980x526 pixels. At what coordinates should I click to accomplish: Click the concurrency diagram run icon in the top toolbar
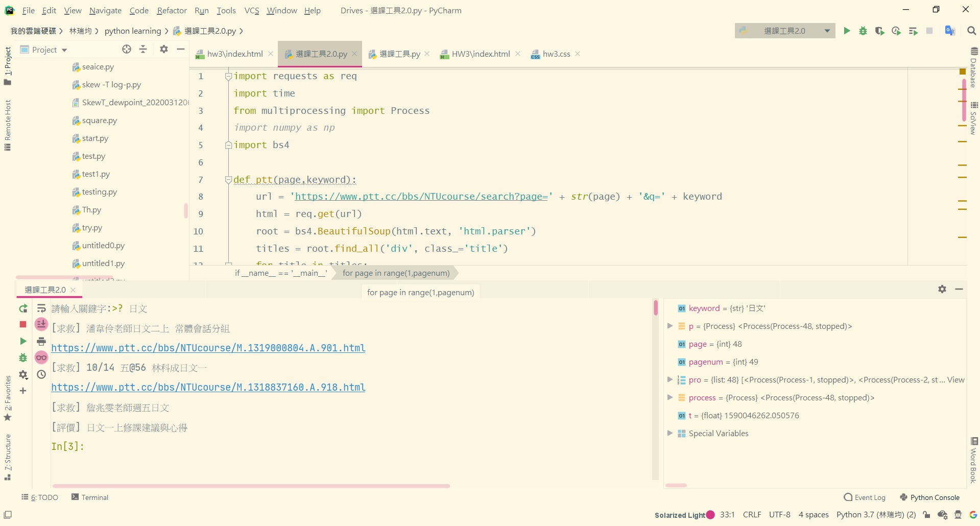[913, 31]
